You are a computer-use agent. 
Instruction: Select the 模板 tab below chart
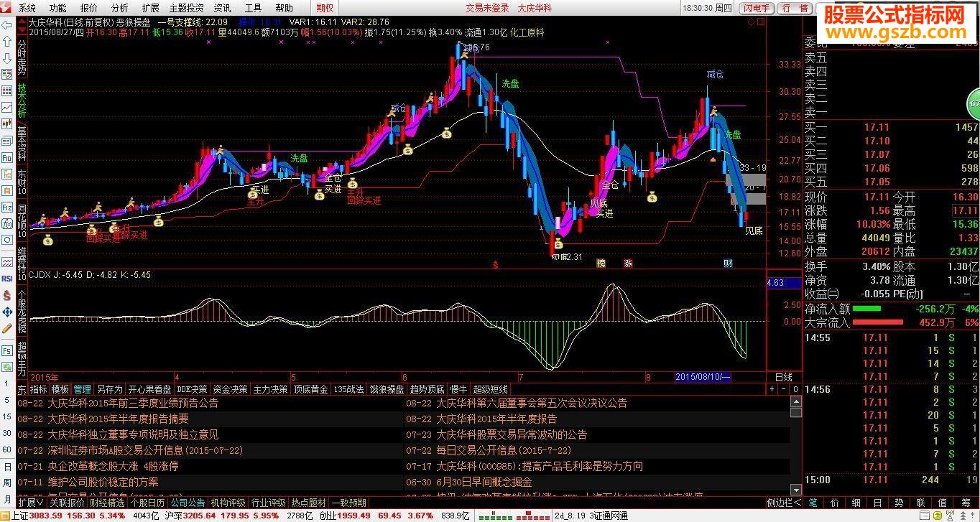tap(60, 389)
